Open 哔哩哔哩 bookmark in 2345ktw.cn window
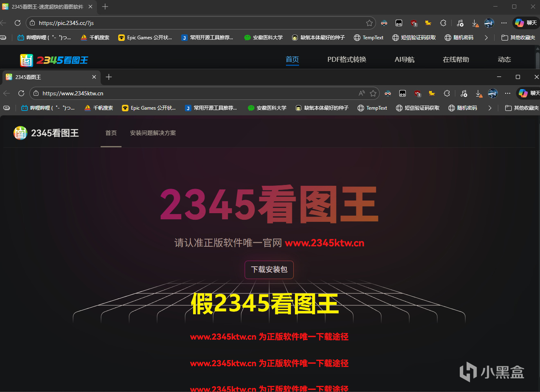The height and width of the screenshot is (392, 540). 48,108
